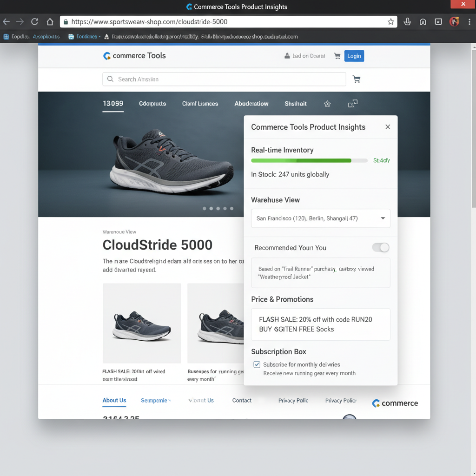Open the browser three-dot menu
The width and height of the screenshot is (476, 476).
(x=469, y=21)
